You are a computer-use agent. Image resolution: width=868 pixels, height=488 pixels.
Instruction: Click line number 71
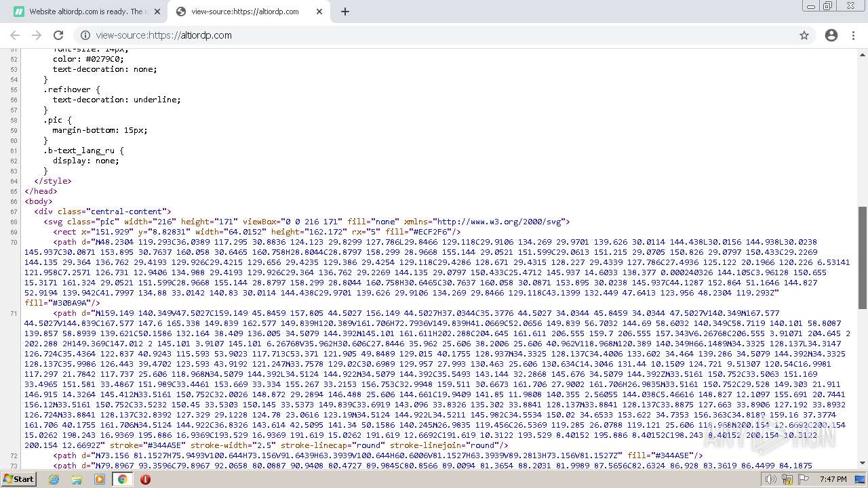pyautogui.click(x=14, y=313)
